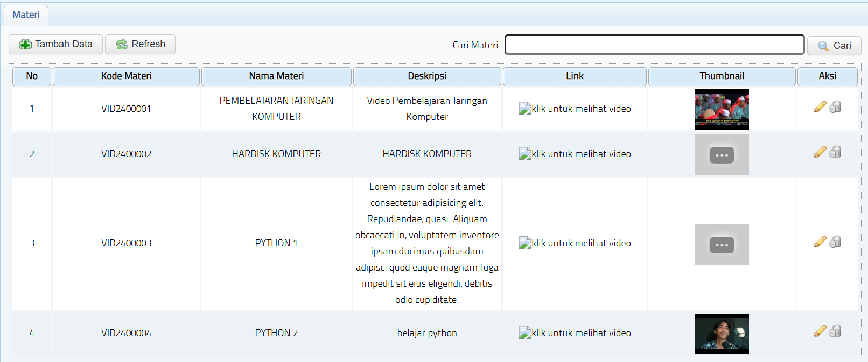Open the Materi tab
This screenshot has width=868, height=362.
26,15
